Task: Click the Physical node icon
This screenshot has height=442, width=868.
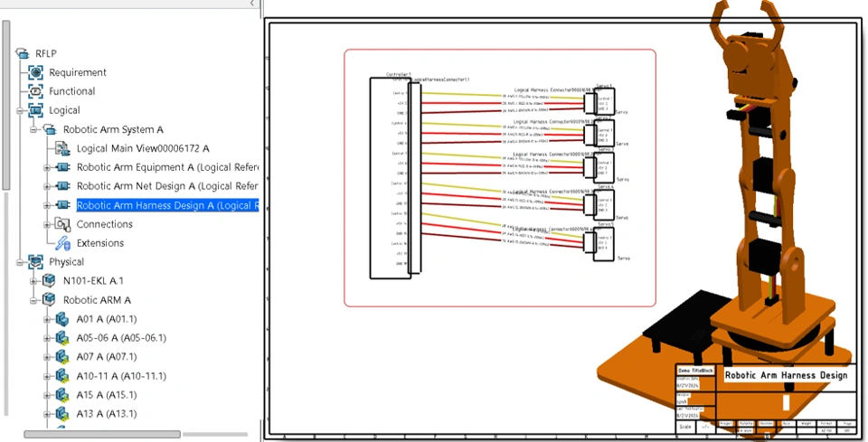Action: pos(35,261)
